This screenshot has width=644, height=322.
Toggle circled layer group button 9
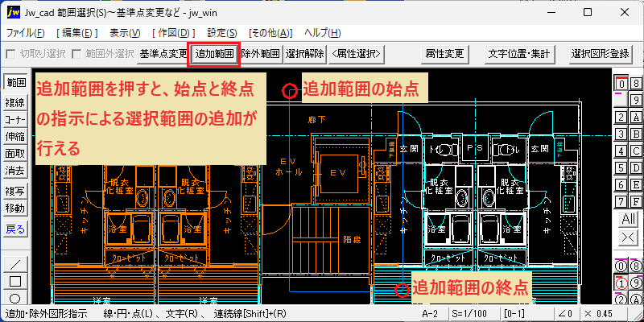click(x=636, y=283)
